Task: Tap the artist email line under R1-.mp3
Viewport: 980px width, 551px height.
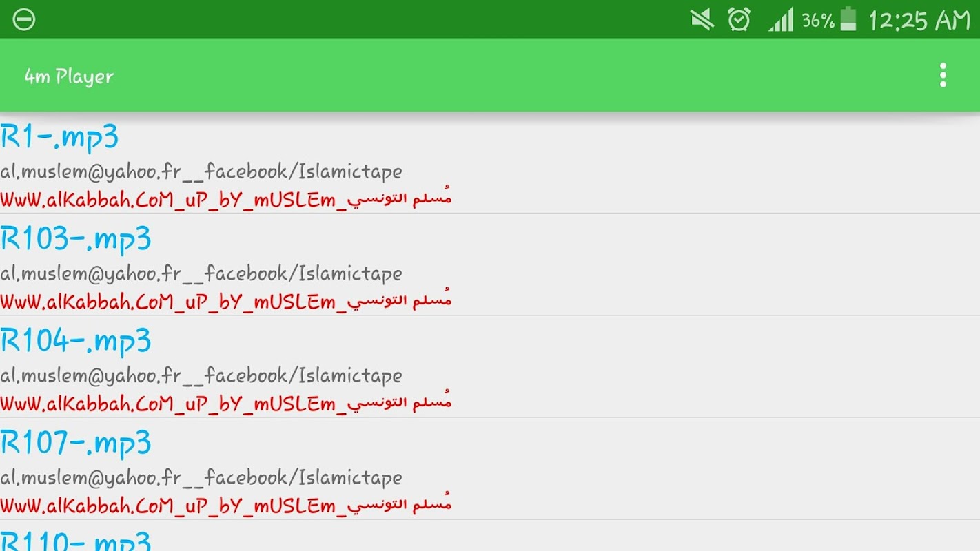Action: 201,171
